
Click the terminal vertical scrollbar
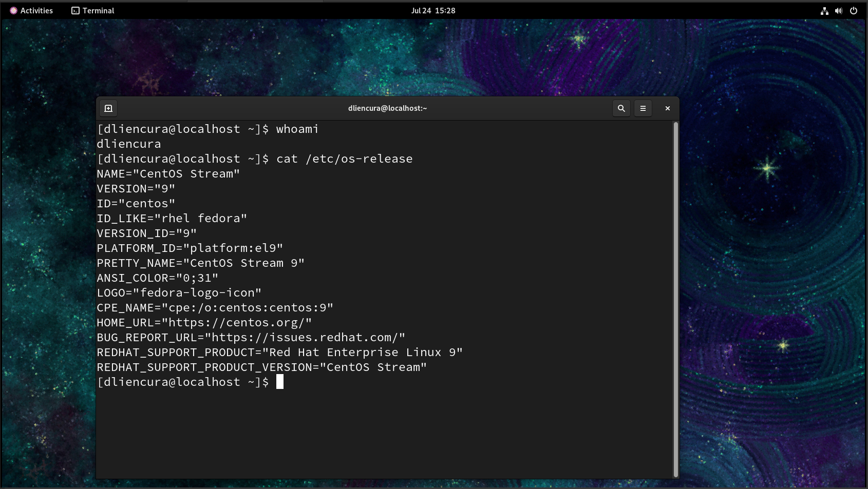click(x=675, y=300)
